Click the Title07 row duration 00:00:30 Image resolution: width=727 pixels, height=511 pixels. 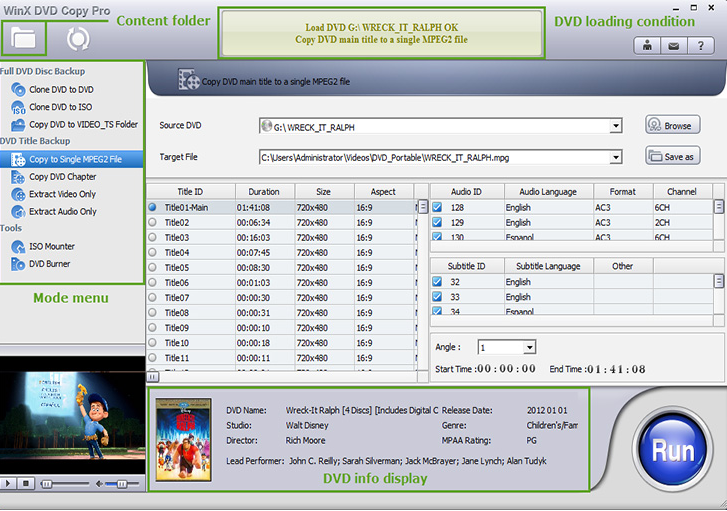(254, 298)
